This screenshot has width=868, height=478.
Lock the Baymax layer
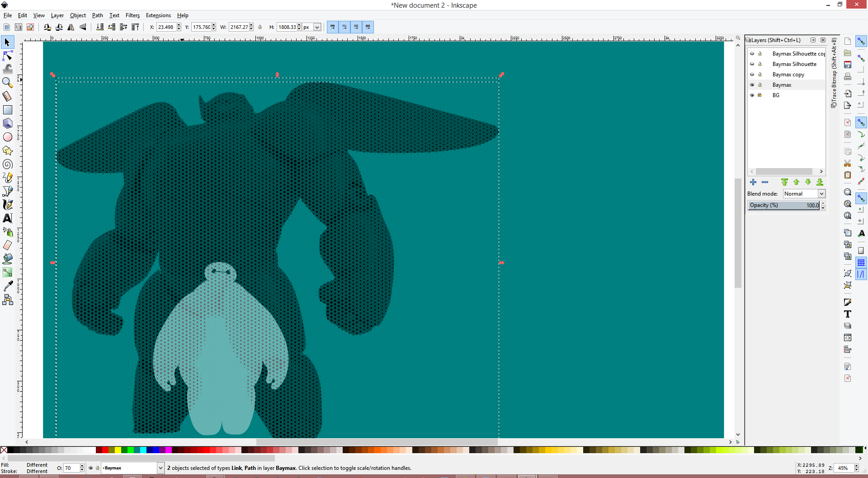(x=760, y=85)
